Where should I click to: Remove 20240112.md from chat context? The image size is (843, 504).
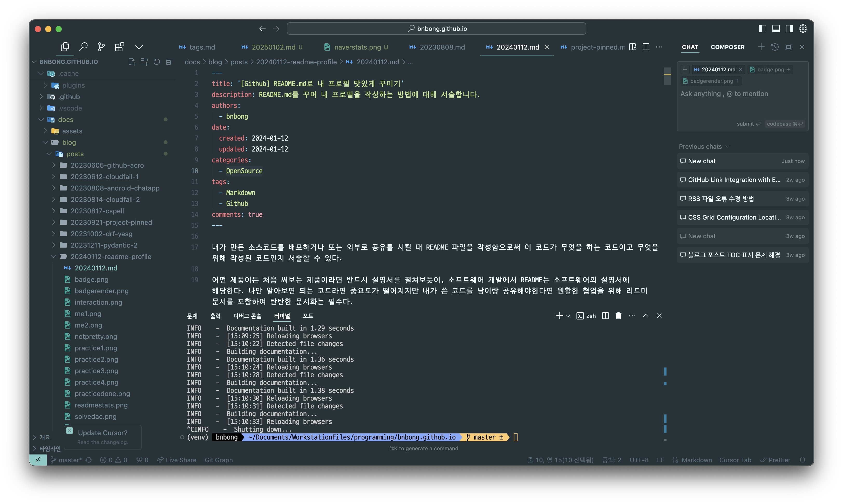click(x=740, y=70)
